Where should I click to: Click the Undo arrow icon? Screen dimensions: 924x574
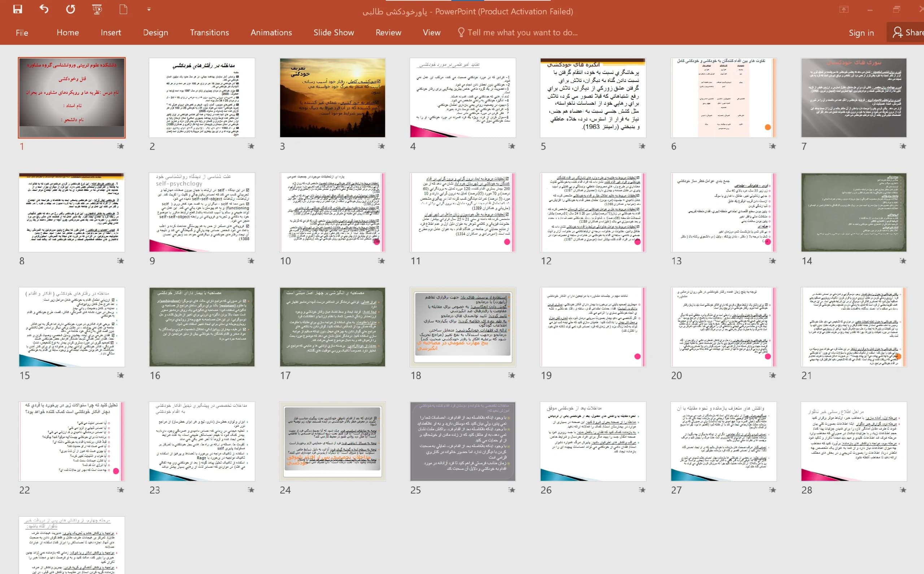[44, 9]
